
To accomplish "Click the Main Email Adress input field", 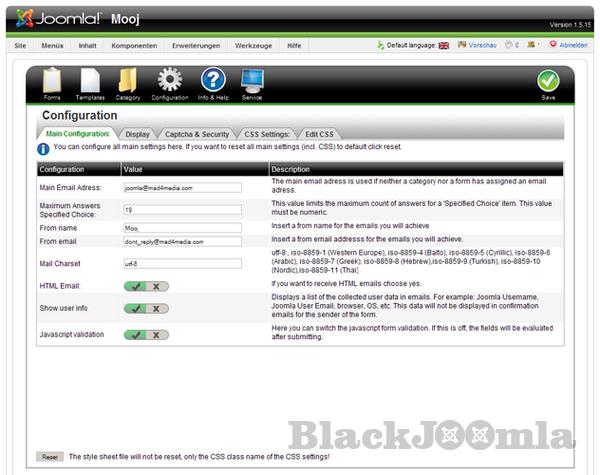I will 182,187.
